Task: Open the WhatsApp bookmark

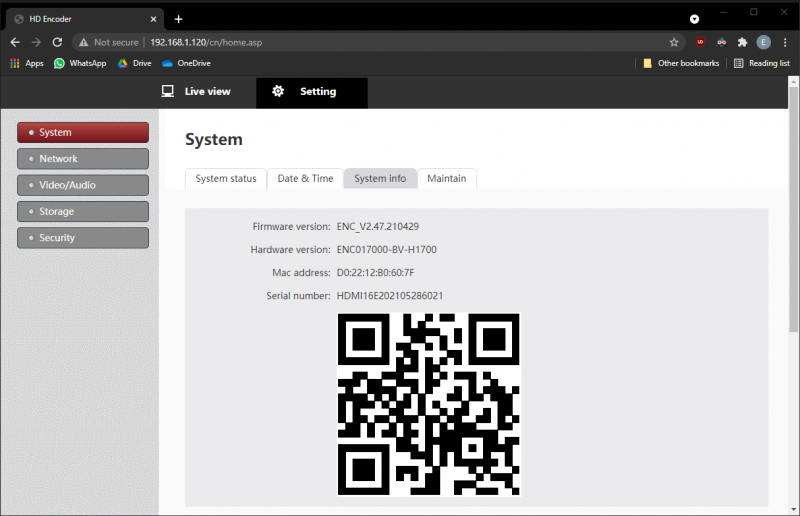Action: 80,63
